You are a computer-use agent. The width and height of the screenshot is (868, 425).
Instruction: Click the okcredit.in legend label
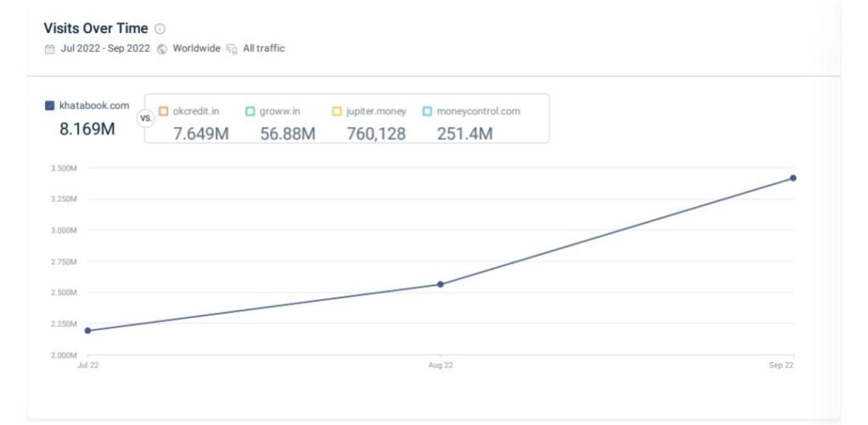click(196, 111)
